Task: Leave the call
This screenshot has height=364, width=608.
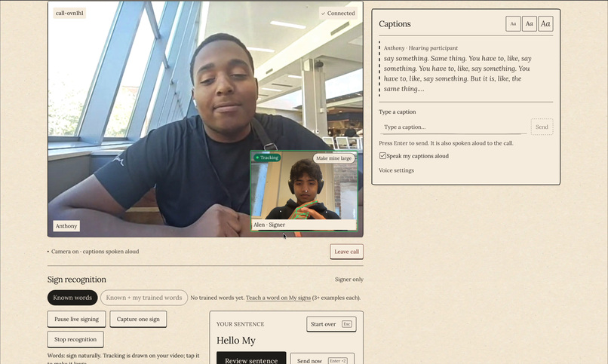Action: click(347, 252)
